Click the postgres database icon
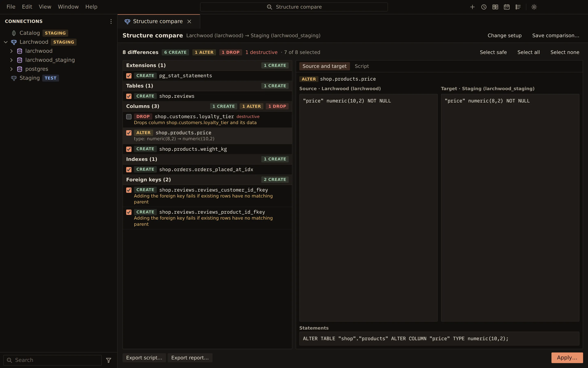 (x=20, y=69)
